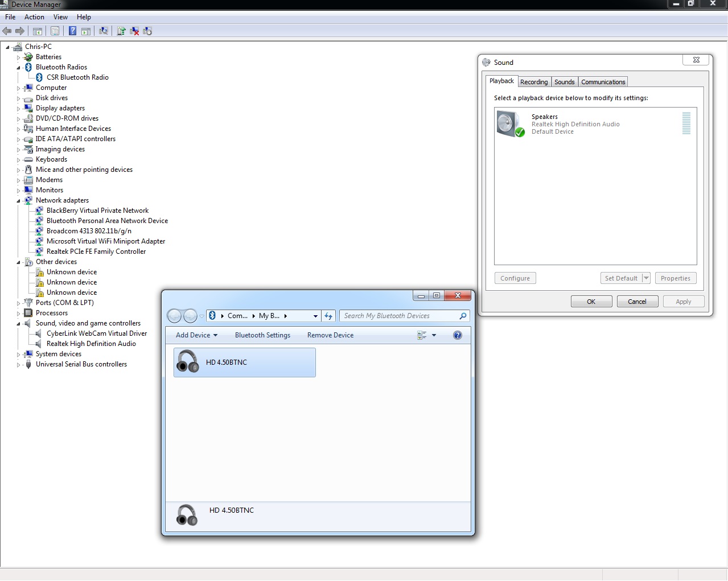The width and height of the screenshot is (728, 581).
Task: Click the Set Default button
Action: click(x=621, y=278)
